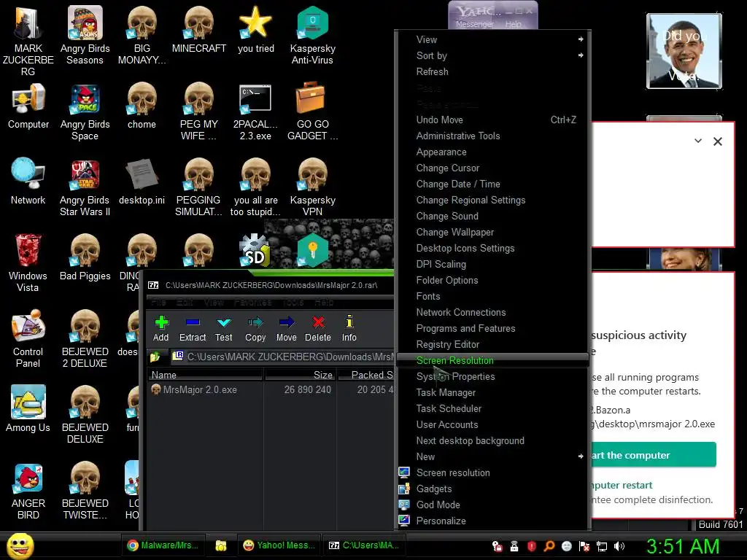Collapse Kaspersky popup with chevron arrow

pyautogui.click(x=698, y=141)
